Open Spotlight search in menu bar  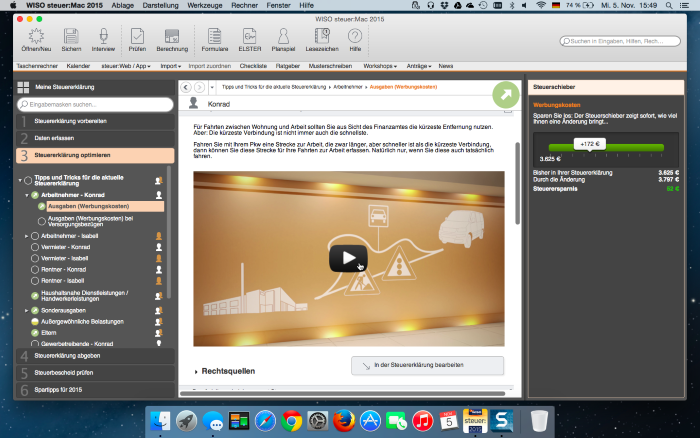669,5
